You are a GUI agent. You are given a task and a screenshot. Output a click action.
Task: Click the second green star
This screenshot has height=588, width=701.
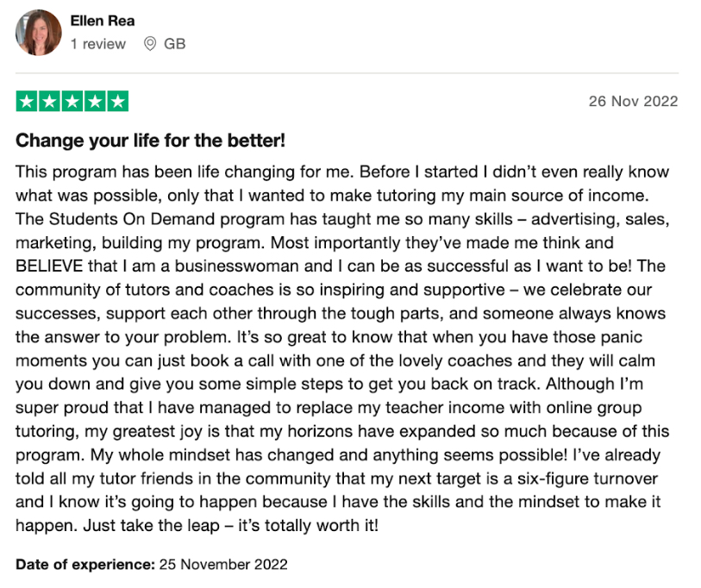click(x=49, y=102)
